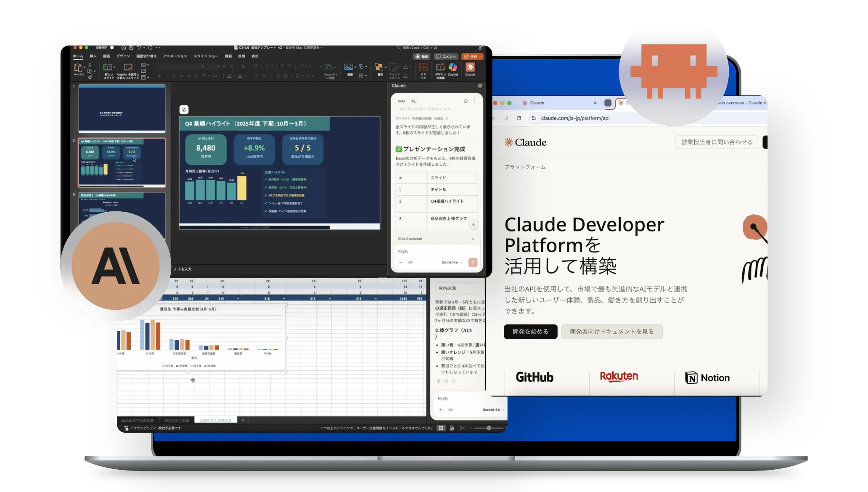Launch Copilot from the PowerPoint ribbon
Viewport: 868px width, 492px height.
pos(453,68)
